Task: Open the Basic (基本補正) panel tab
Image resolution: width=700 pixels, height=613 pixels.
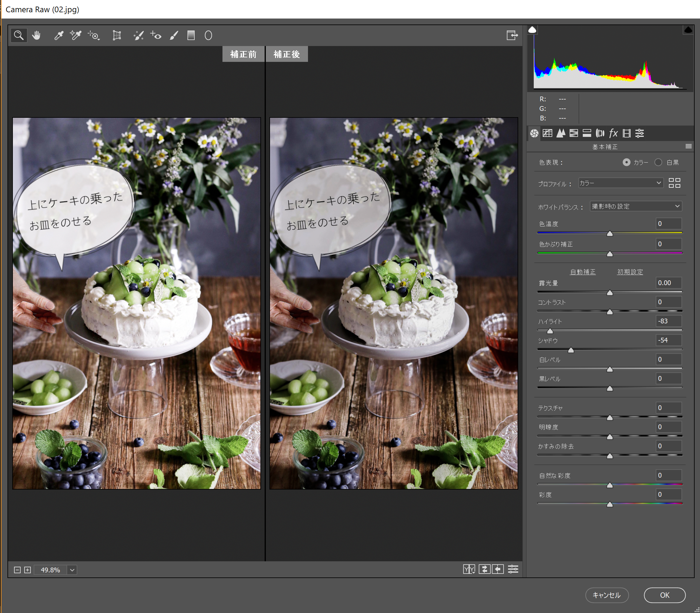Action: pyautogui.click(x=534, y=133)
